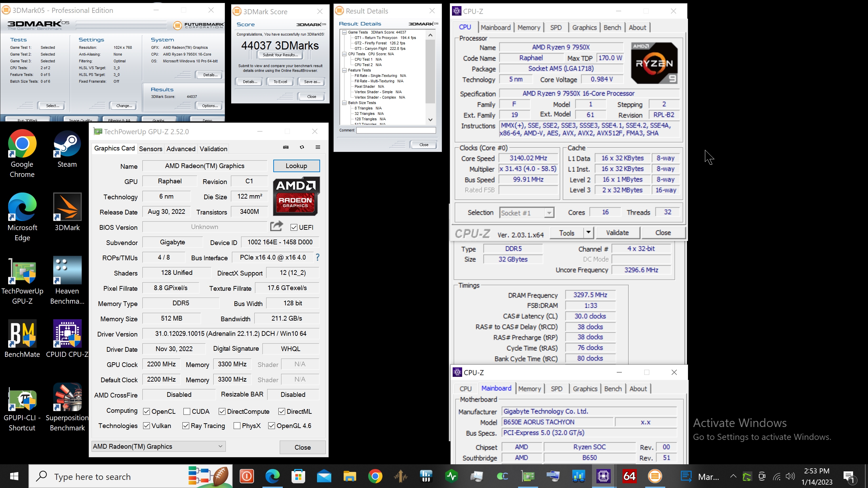The image size is (868, 488).
Task: Toggle the DirectCompute checkbox
Action: coord(222,411)
